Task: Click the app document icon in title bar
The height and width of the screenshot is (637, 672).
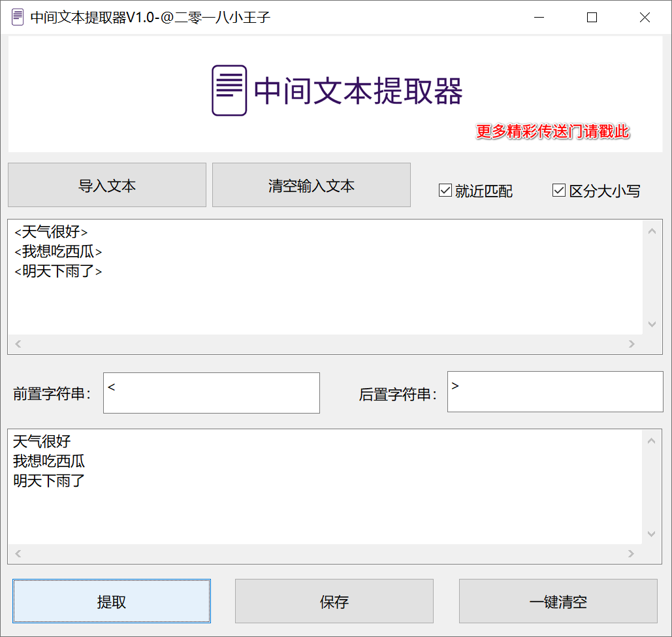Action: point(18,17)
